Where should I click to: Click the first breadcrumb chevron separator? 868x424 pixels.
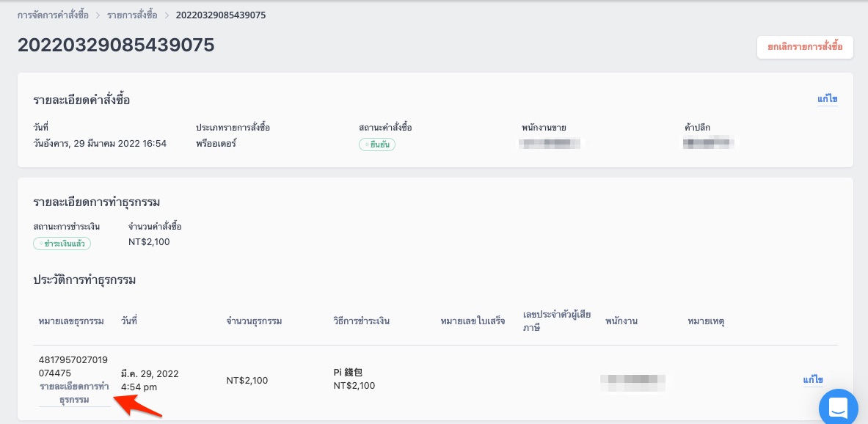98,15
